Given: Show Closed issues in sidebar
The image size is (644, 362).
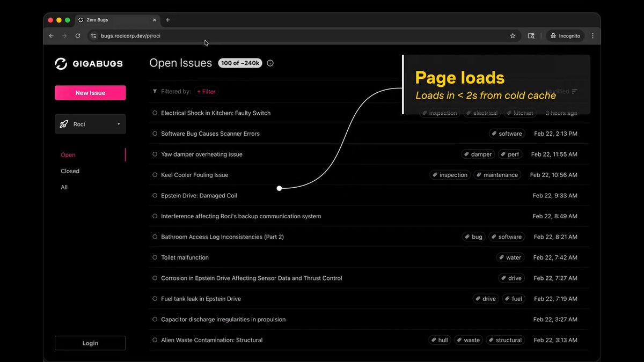Looking at the screenshot, I should pos(70,171).
